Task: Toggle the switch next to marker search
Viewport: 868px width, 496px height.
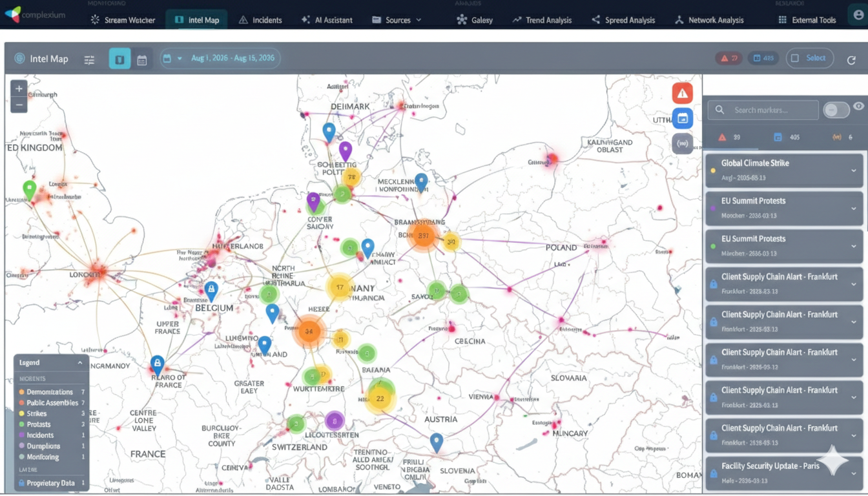Action: 836,110
